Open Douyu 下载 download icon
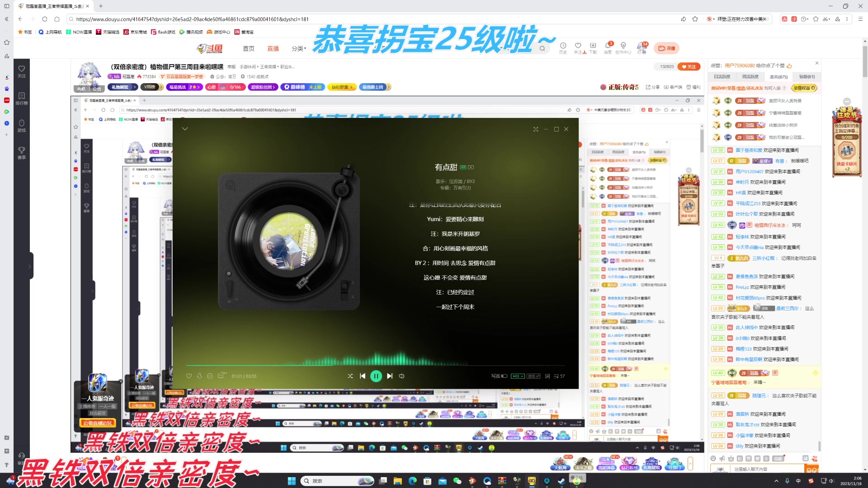 tap(593, 48)
